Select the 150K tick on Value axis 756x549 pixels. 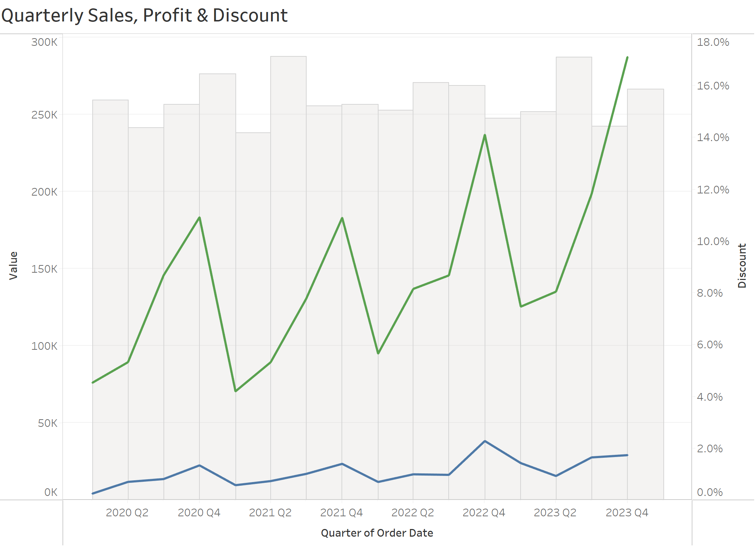(44, 269)
